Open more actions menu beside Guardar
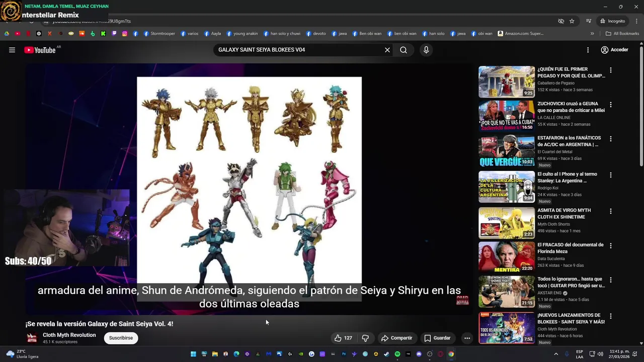The width and height of the screenshot is (644, 362). (x=467, y=338)
